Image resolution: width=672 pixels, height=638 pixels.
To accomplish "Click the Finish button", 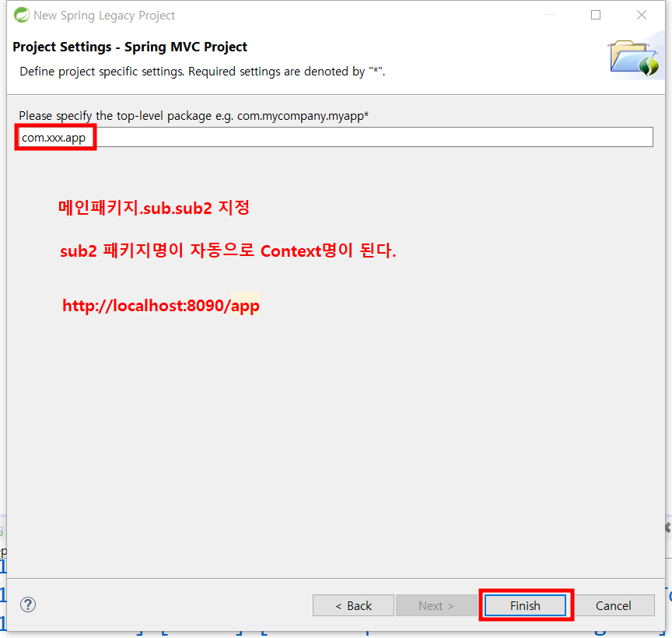I will tap(525, 605).
